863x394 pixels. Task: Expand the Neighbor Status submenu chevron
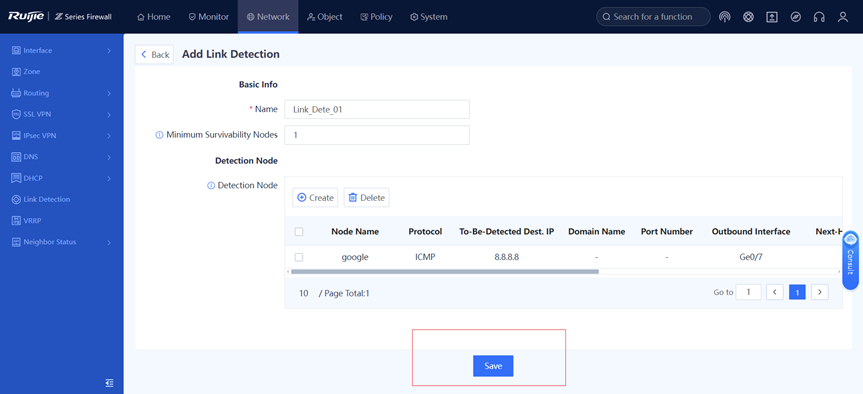pyautogui.click(x=109, y=242)
